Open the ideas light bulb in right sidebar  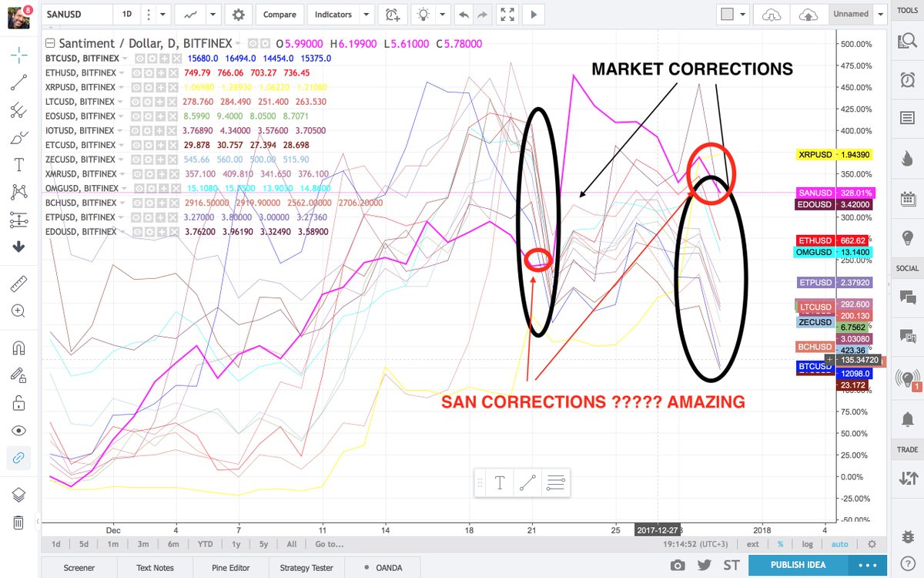906,237
